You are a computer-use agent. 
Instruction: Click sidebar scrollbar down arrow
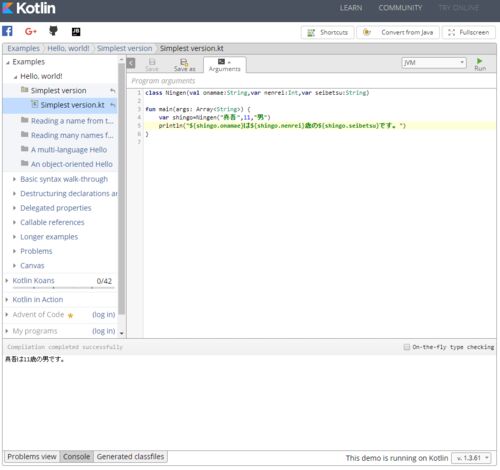[122, 333]
